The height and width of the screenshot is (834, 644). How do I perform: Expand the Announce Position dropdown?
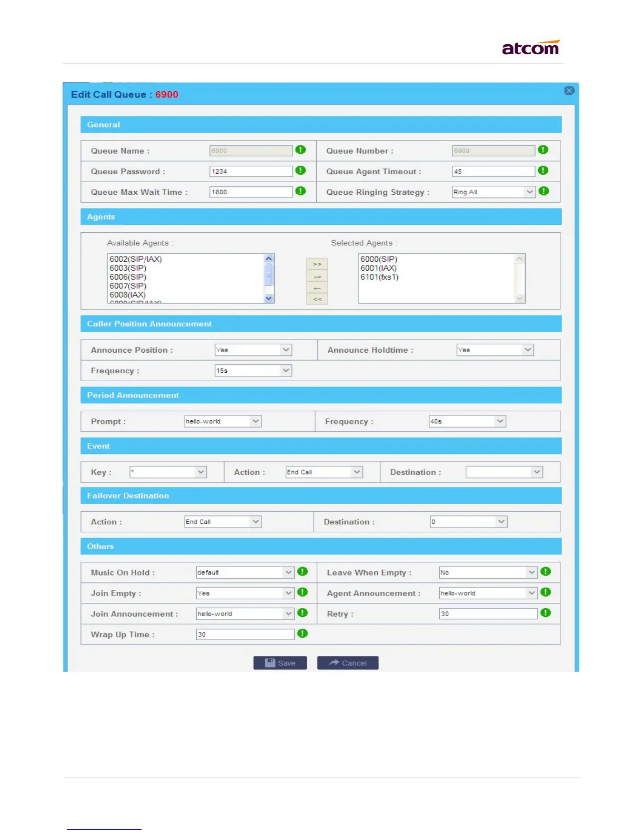(253, 350)
